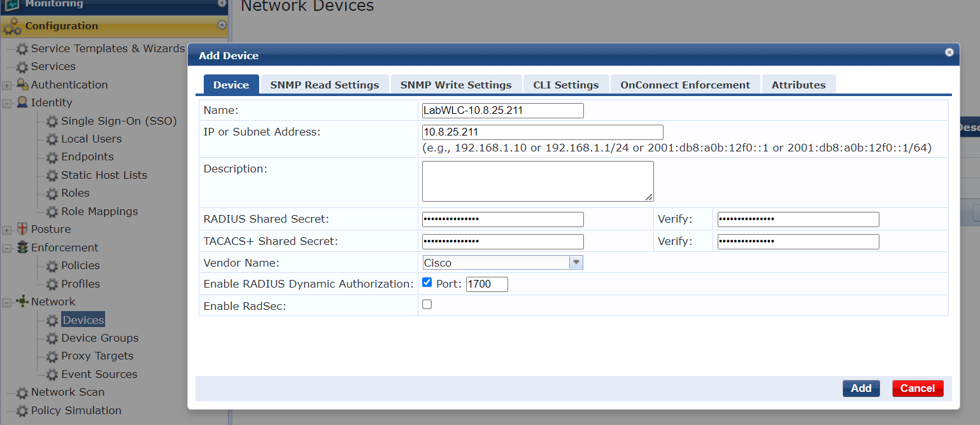Open the Endpoints page
Screen dimensions: 980x425
point(87,157)
